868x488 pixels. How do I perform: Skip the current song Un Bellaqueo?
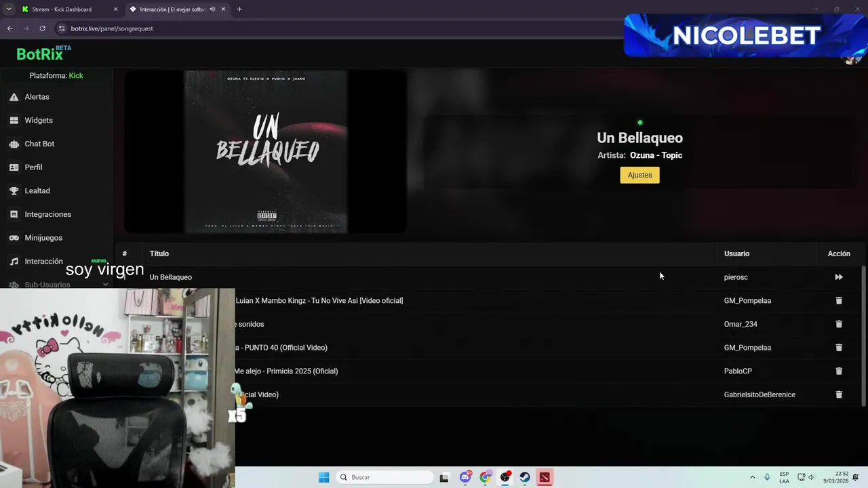click(x=839, y=277)
